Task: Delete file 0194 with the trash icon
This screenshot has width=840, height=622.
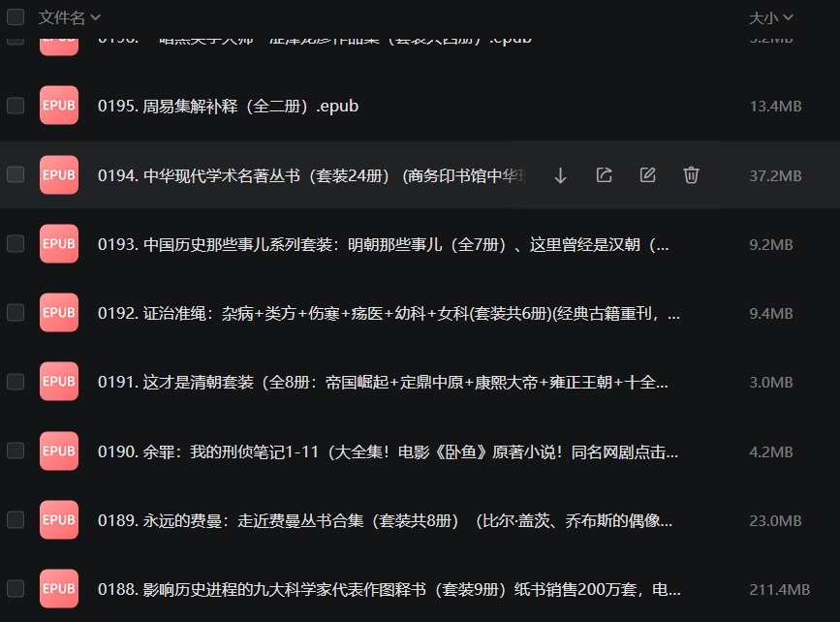Action: [691, 175]
